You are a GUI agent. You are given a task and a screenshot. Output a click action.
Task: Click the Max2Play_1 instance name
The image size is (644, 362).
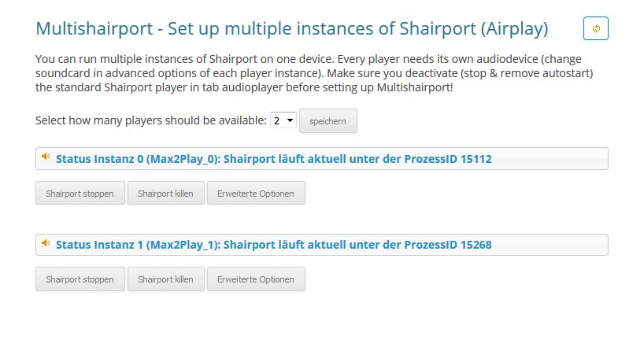point(183,245)
